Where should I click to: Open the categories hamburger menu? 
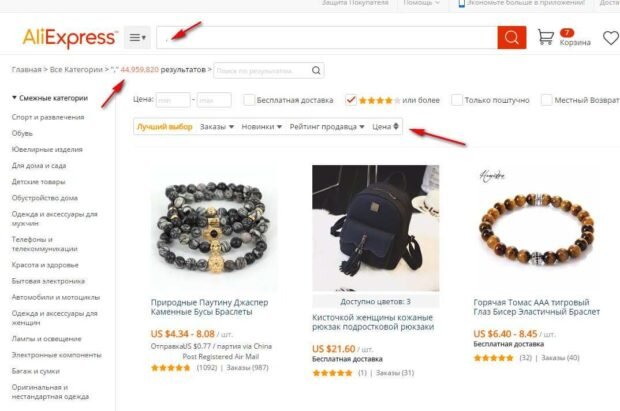[x=137, y=38]
